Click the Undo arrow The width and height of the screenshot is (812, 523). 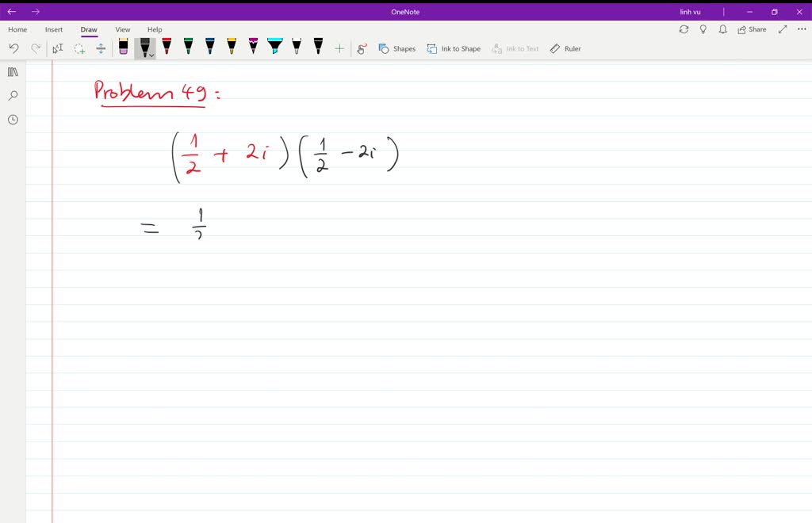pos(13,48)
